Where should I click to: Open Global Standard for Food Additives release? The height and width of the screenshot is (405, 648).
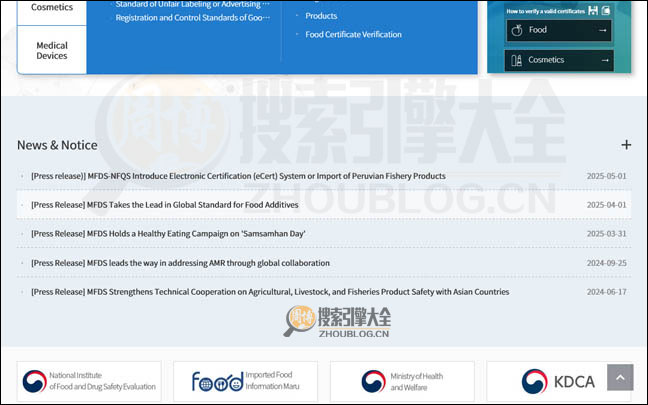coord(164,205)
